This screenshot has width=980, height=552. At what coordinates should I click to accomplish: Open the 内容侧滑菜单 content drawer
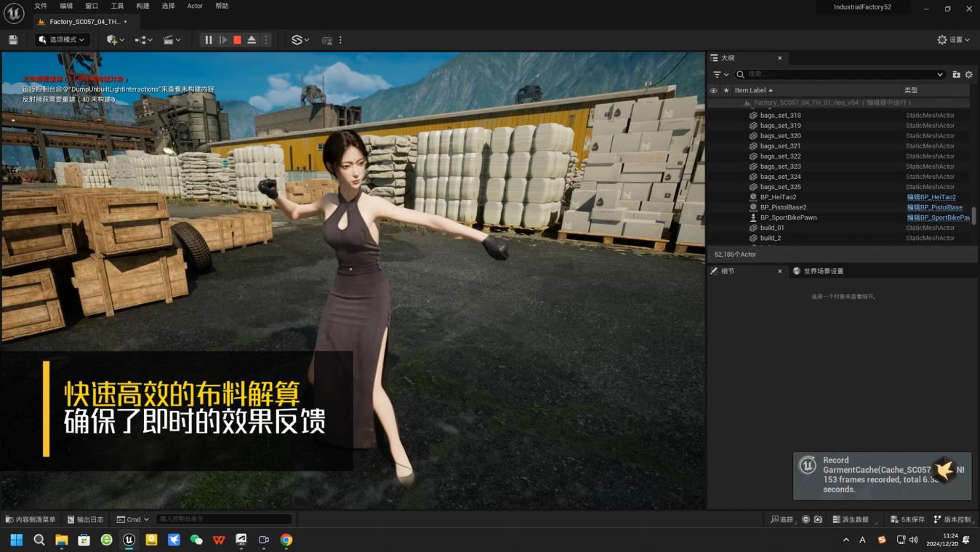(x=31, y=519)
